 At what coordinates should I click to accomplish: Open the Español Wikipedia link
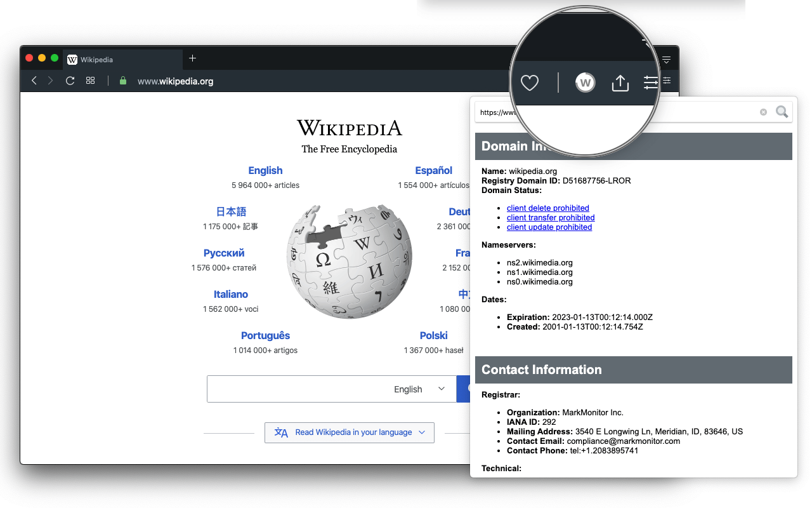434,170
